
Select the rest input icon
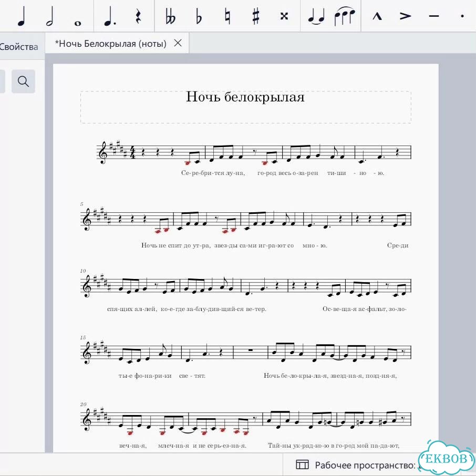[x=138, y=16]
